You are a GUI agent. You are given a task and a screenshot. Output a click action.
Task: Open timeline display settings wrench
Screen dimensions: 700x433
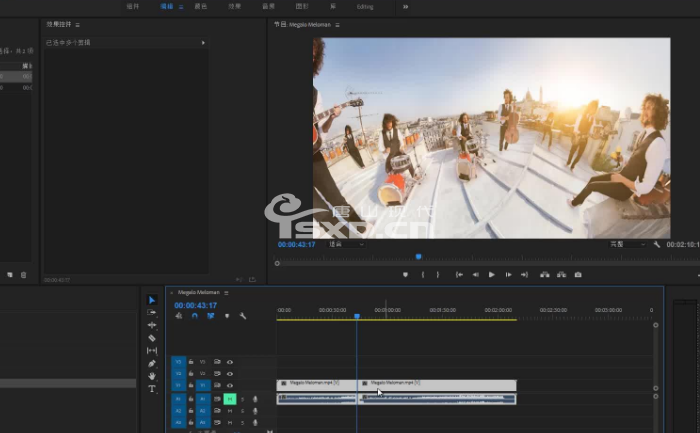tap(243, 316)
